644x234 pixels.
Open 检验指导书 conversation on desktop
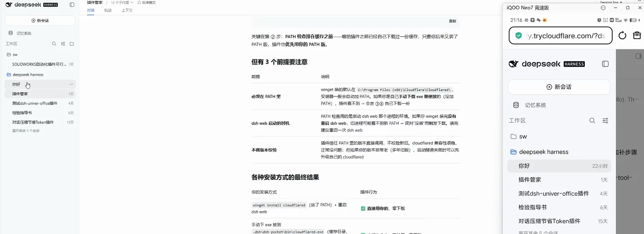pos(40,113)
